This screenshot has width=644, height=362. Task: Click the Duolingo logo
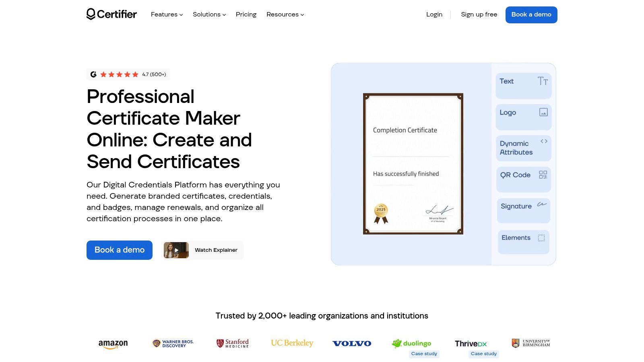point(411,343)
